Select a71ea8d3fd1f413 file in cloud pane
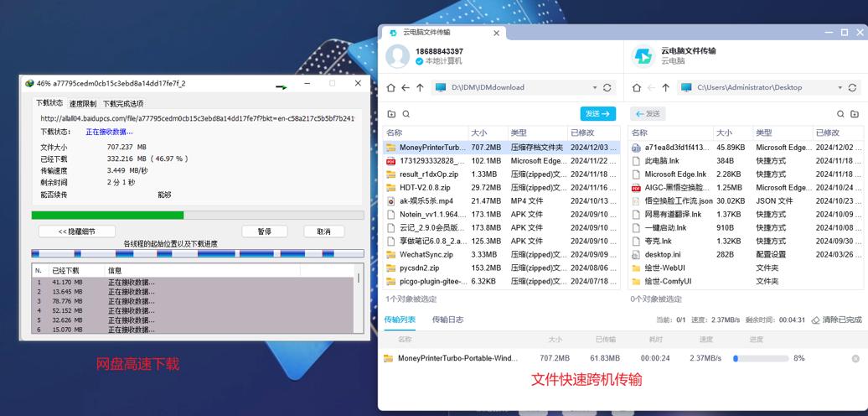Screen dimensions: 868x416 point(745,148)
